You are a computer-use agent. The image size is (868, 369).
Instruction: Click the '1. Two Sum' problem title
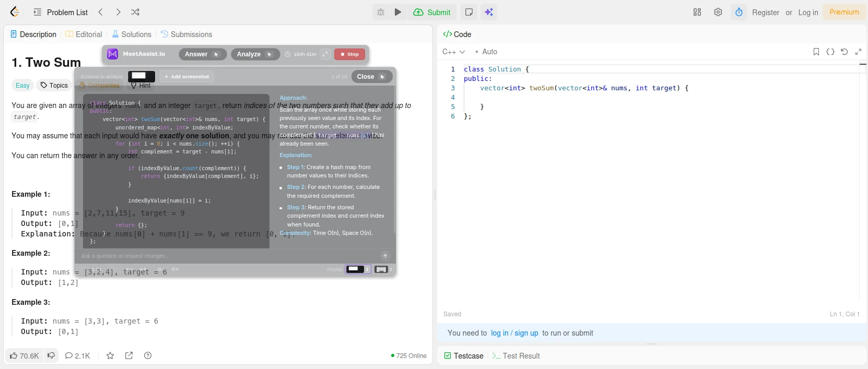(x=46, y=63)
